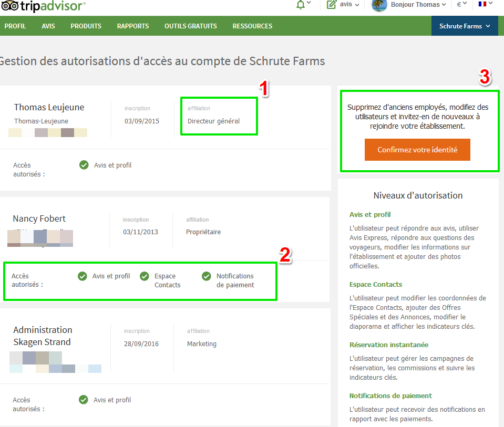
Task: Click the Thomas-Leujeune username text
Action: point(41,121)
